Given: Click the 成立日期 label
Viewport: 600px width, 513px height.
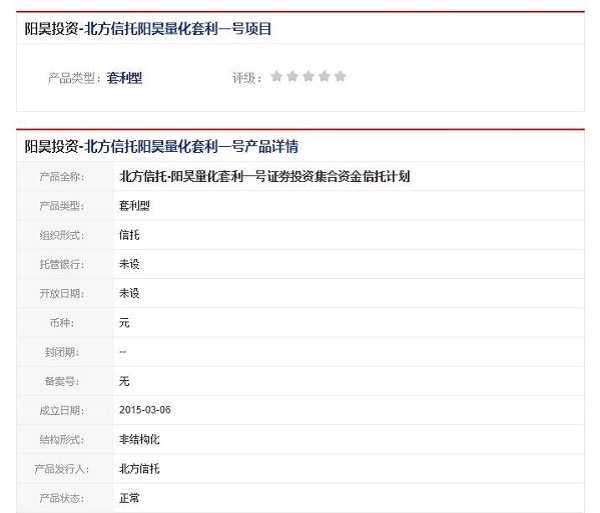Looking at the screenshot, I should tap(62, 410).
